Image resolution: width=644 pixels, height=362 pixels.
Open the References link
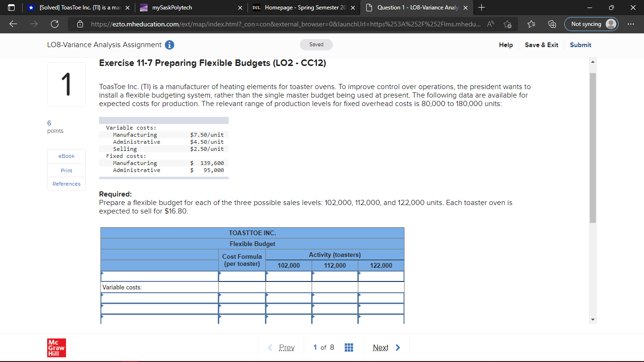tap(66, 184)
